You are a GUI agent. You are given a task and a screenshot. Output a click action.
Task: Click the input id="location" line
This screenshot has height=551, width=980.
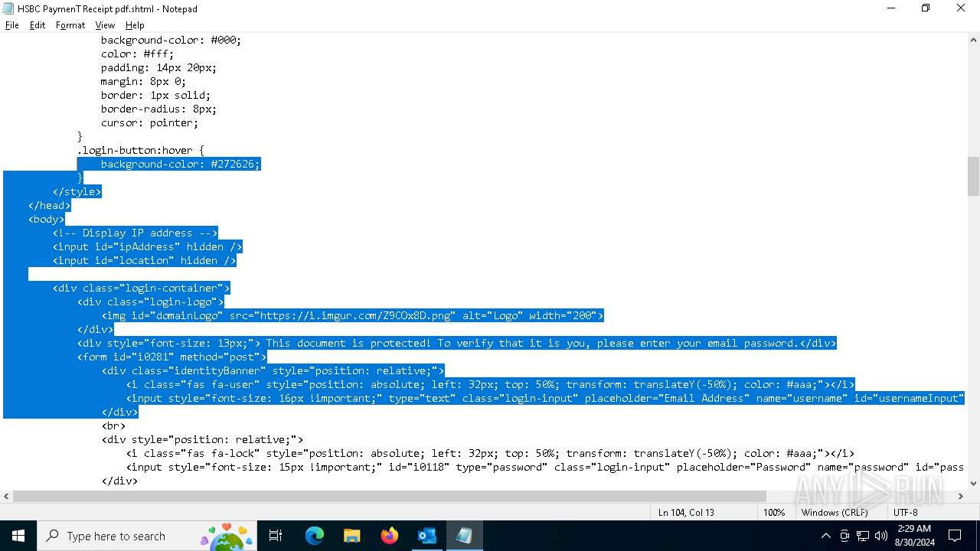tap(144, 260)
